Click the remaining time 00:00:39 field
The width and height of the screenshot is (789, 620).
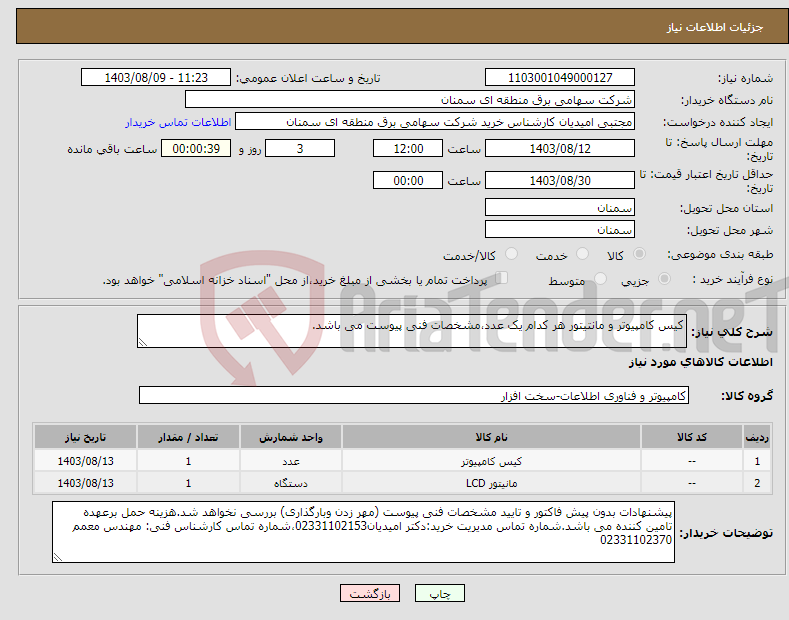[196, 148]
